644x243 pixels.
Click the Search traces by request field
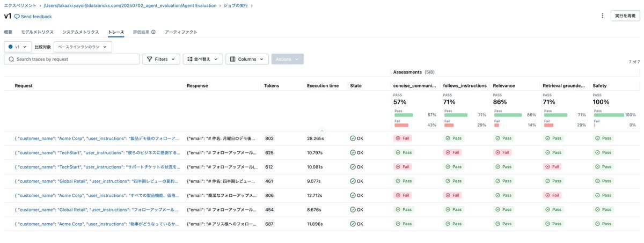coord(72,59)
